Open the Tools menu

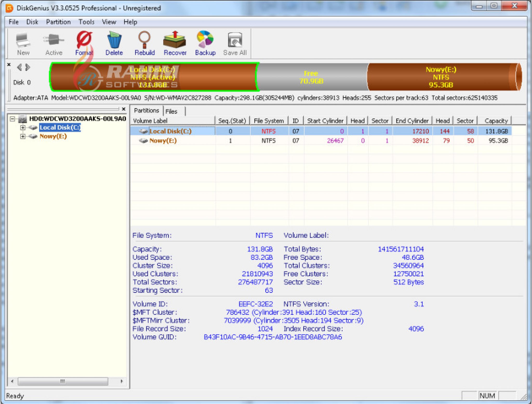tap(87, 22)
